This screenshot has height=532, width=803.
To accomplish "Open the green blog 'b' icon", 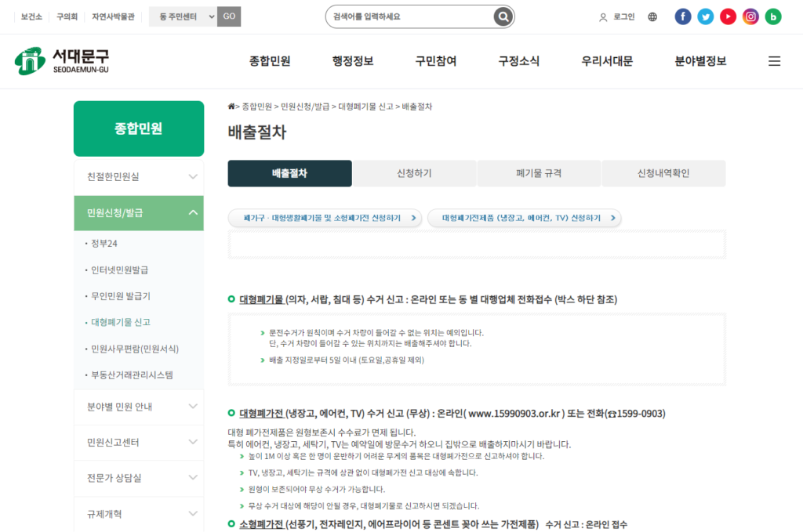I will (772, 17).
